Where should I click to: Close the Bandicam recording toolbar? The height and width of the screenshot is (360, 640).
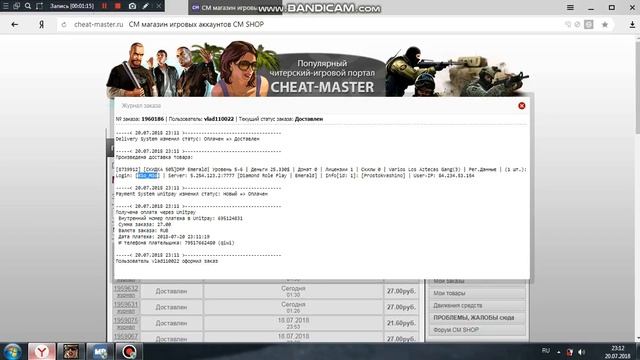click(158, 6)
